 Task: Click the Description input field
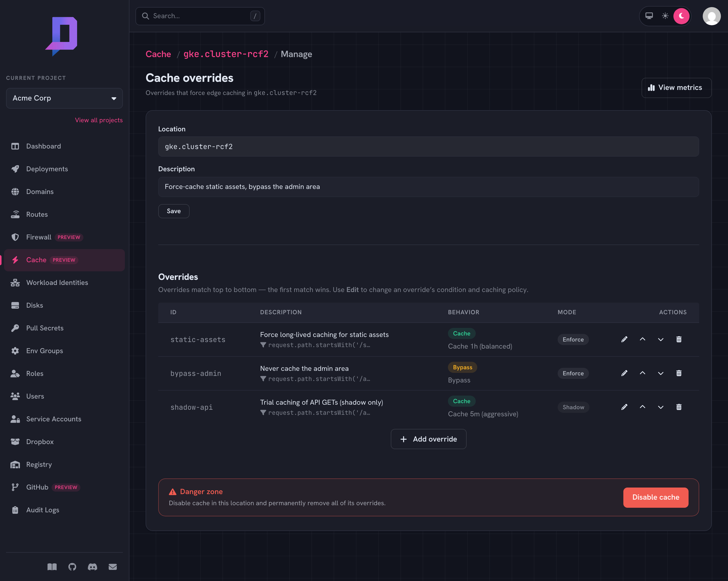point(428,187)
